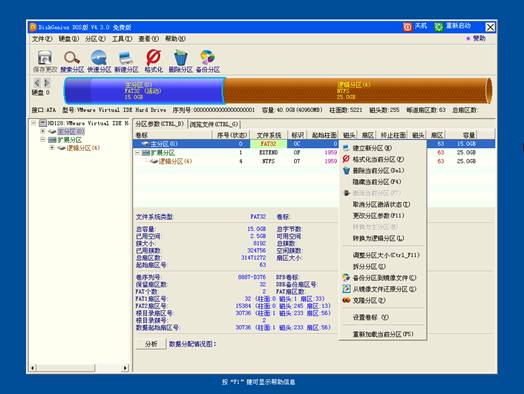
Task: Open the 分区(P) menu
Action: pyautogui.click(x=95, y=39)
